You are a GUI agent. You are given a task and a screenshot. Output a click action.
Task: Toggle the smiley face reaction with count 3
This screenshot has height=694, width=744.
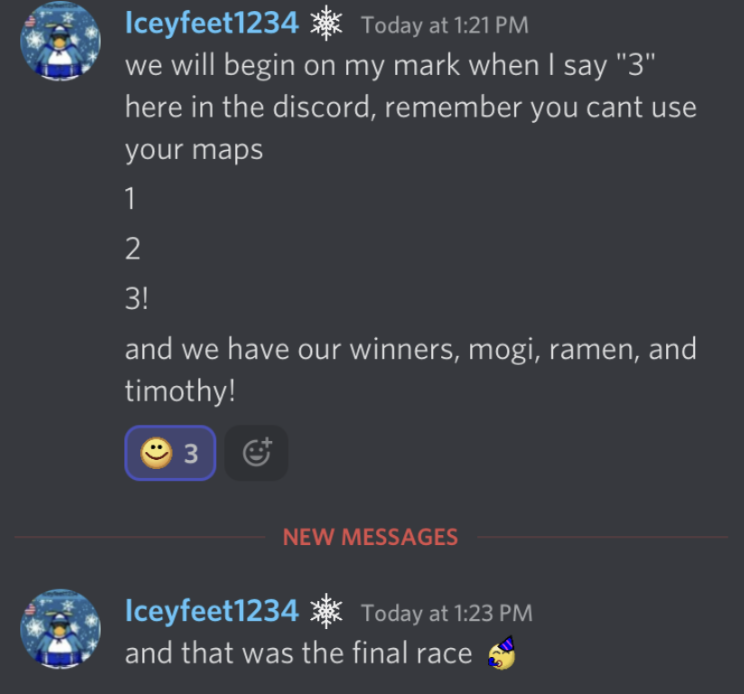click(170, 453)
